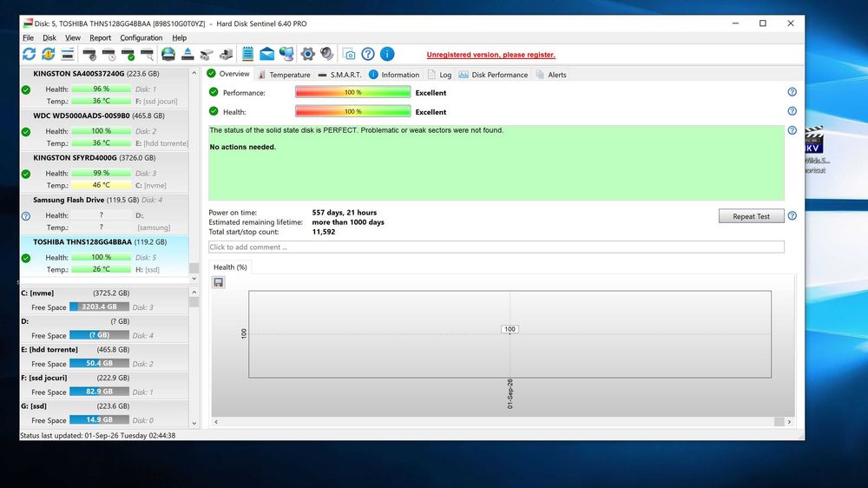
Task: Click disk list scroll up arrow
Action: 194,73
